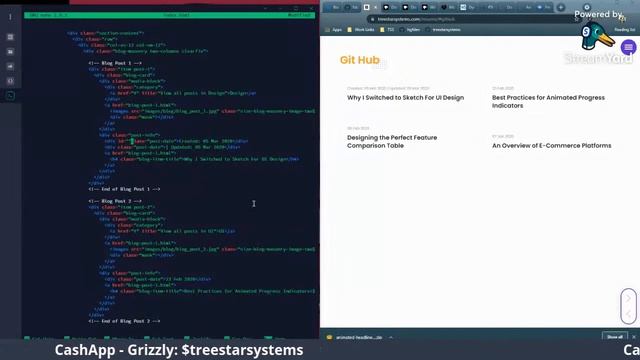Image resolution: width=640 pixels, height=360 pixels.
Task: Click the fourth icon in the editor left sidebar
Action: pos(11,66)
